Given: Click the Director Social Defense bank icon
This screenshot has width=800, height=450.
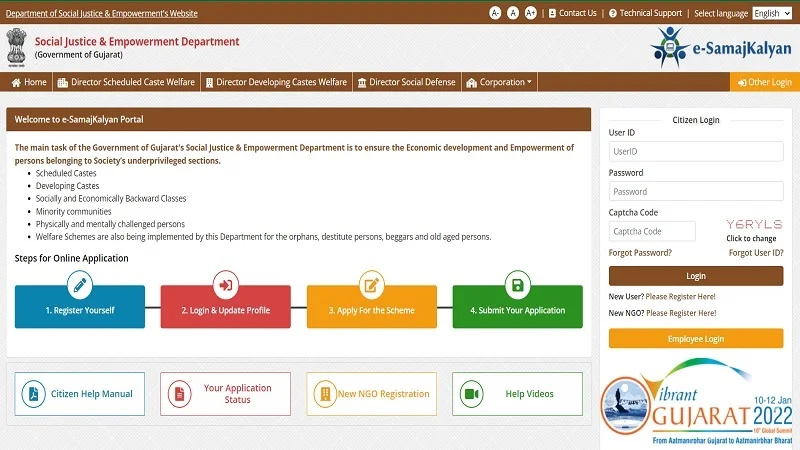Looking at the screenshot, I should 362,83.
